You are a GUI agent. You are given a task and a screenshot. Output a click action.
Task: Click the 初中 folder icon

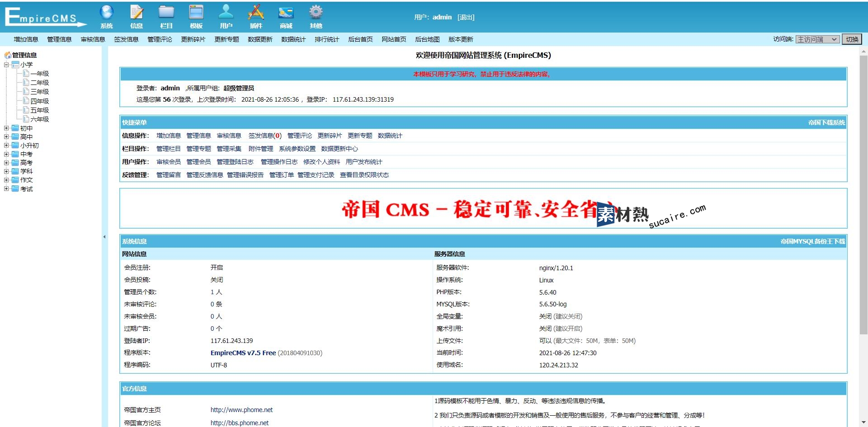15,128
